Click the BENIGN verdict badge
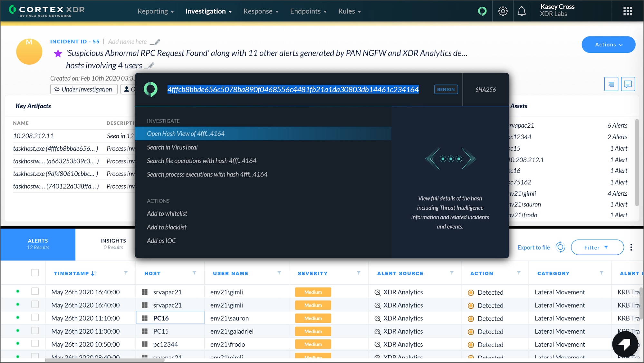Viewport: 644px width, 363px height. point(446,89)
